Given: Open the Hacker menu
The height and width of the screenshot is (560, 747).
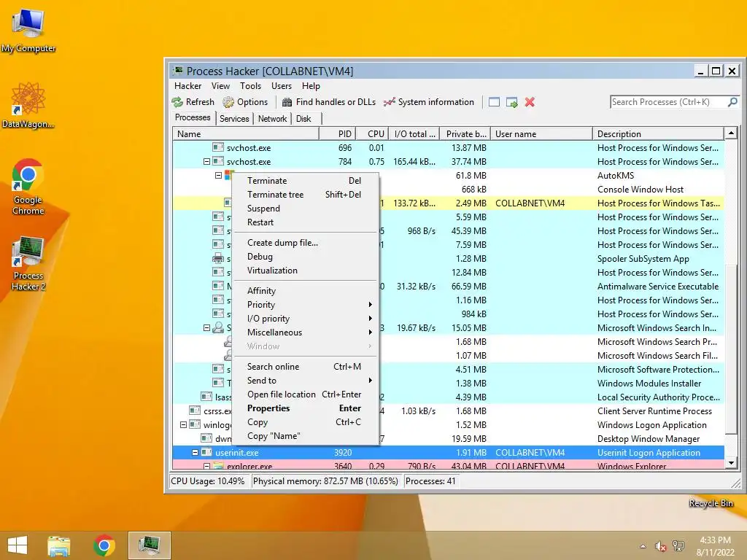Looking at the screenshot, I should click(x=187, y=86).
